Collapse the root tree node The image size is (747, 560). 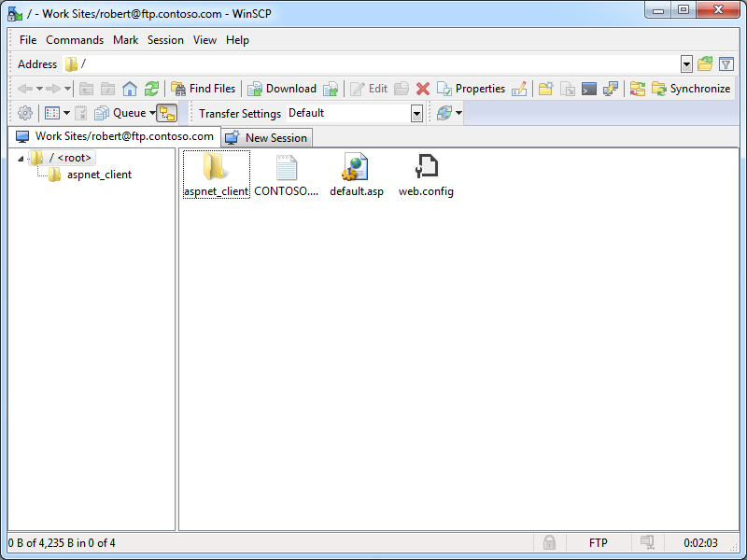21,158
